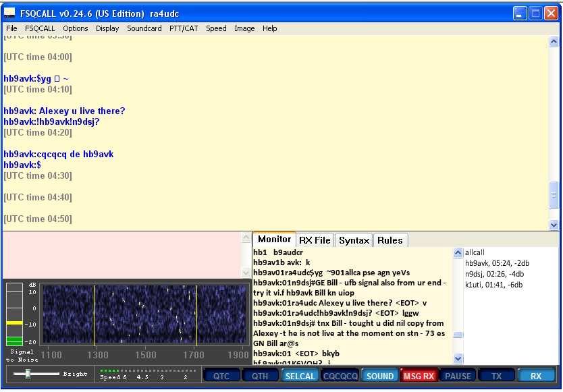Open the FSQCALL menu
The image size is (563, 392).
pyautogui.click(x=40, y=28)
